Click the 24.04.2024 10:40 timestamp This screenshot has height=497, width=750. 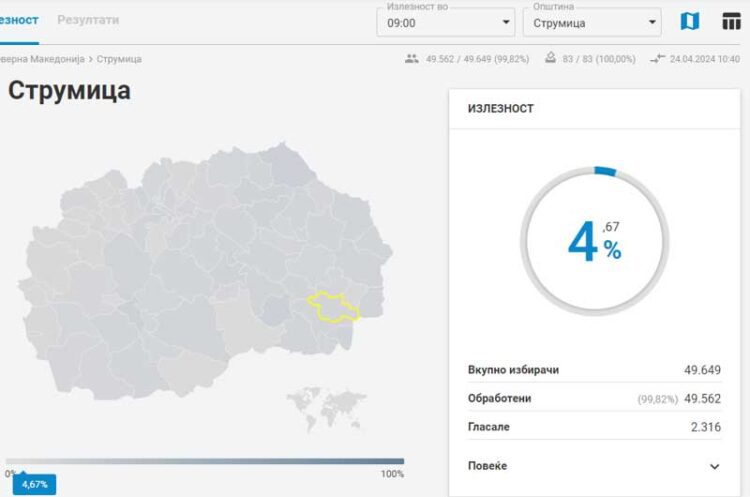click(705, 59)
